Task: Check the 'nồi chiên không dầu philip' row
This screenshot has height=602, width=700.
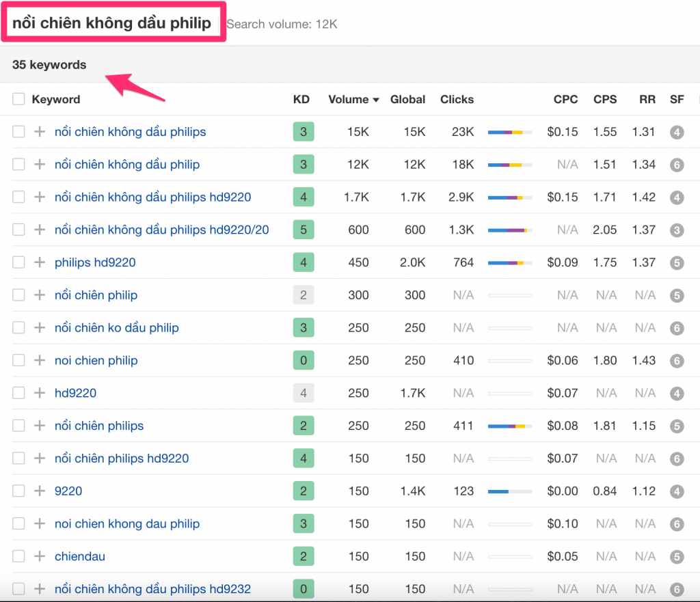Action: point(18,164)
